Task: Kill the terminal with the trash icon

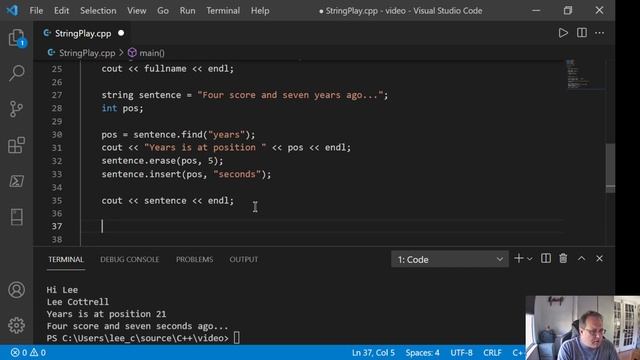Action: click(x=563, y=258)
